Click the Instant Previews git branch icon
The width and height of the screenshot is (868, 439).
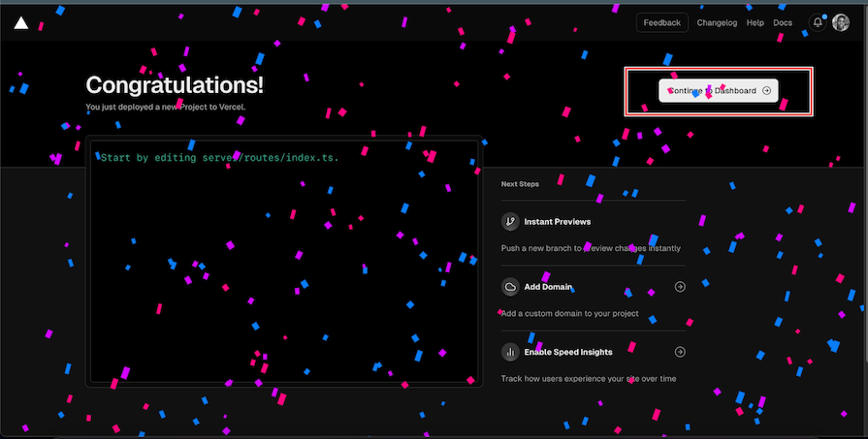[x=510, y=222]
